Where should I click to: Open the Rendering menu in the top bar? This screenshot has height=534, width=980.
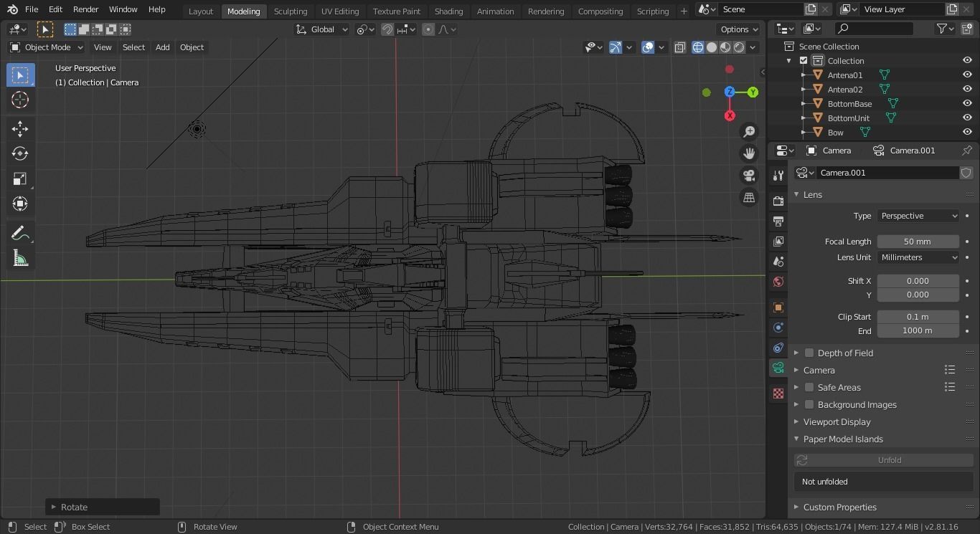(x=546, y=11)
